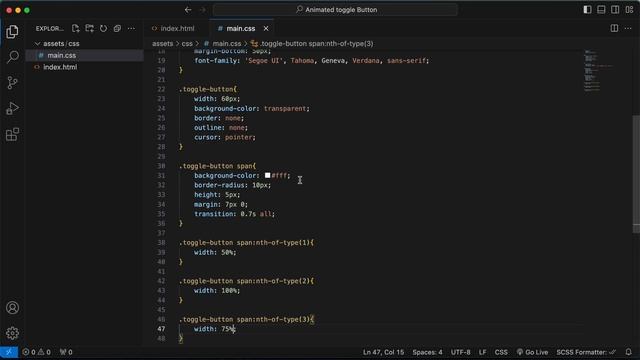640x360 pixels.
Task: Toggle the bottom panel layout icon
Action: click(x=601, y=10)
